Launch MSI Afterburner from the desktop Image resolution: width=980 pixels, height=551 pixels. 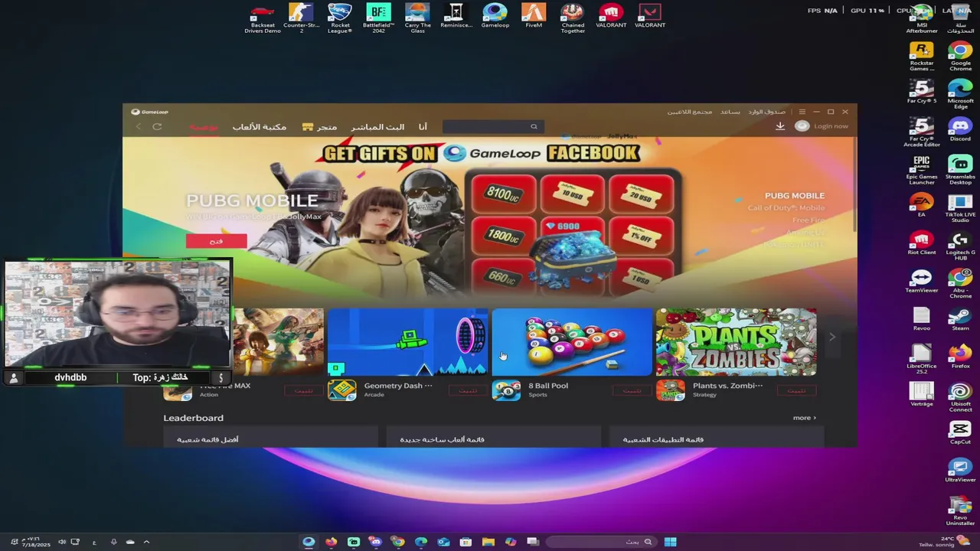(x=922, y=18)
